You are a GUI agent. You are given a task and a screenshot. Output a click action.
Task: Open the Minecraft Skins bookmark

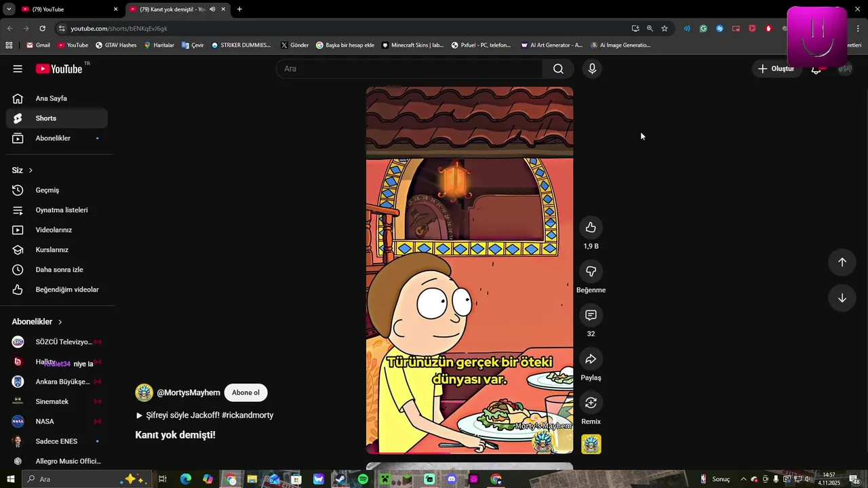[412, 45]
